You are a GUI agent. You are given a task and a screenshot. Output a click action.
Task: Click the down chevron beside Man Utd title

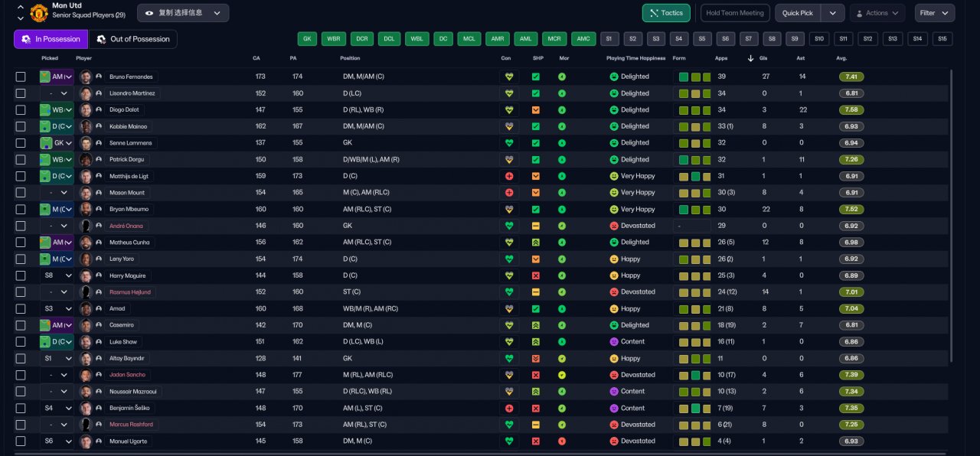tap(20, 18)
